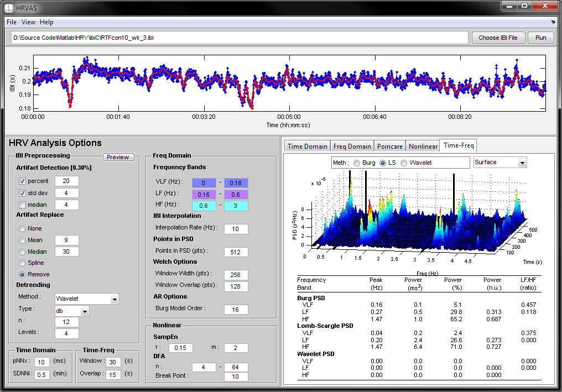Screen dimensions: 562x392
Task: Click the Preview button
Action: click(x=118, y=157)
